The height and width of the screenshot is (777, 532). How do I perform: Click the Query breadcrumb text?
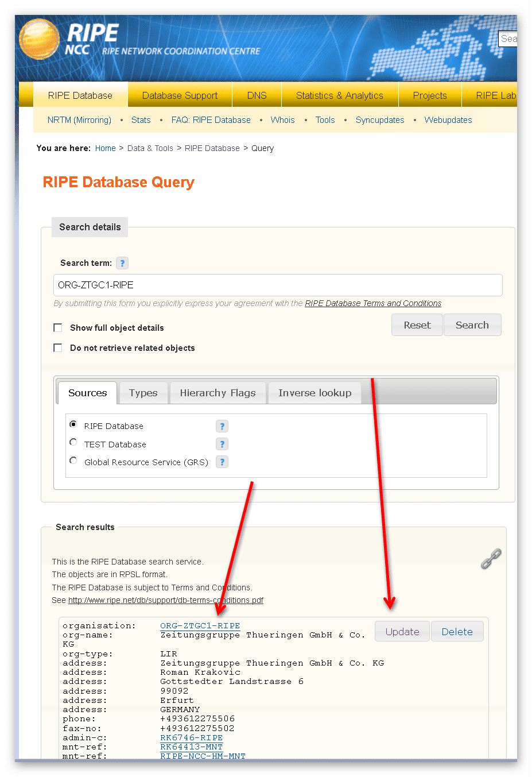[x=263, y=148]
